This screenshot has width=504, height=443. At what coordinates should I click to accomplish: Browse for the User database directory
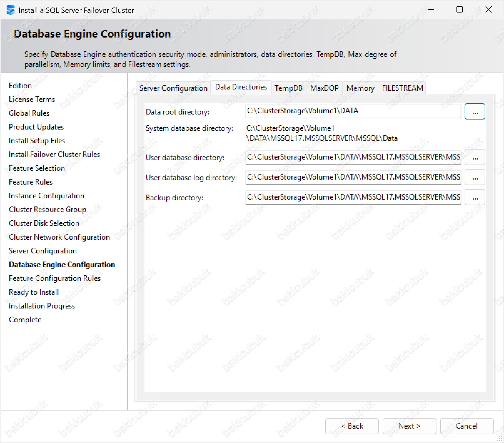coord(475,157)
